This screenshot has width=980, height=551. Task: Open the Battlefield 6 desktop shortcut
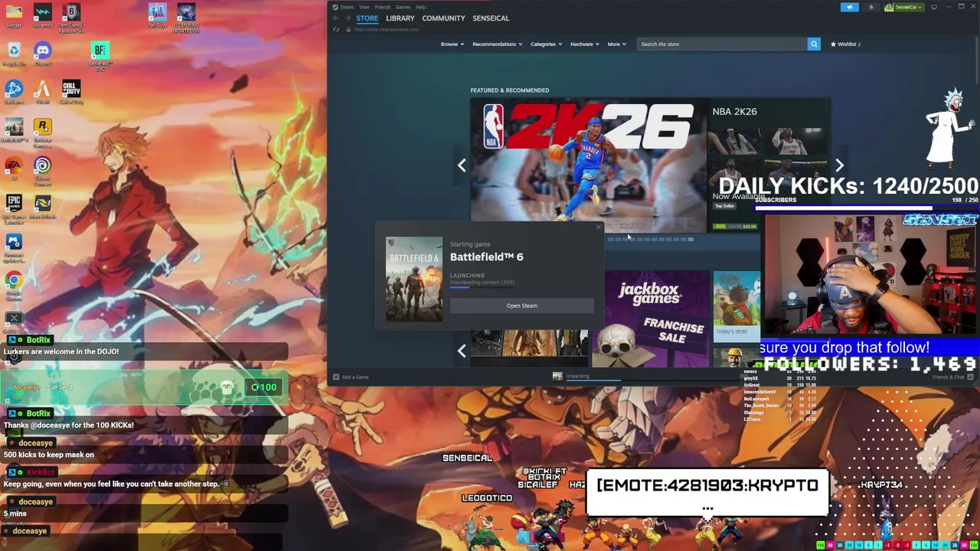(14, 130)
